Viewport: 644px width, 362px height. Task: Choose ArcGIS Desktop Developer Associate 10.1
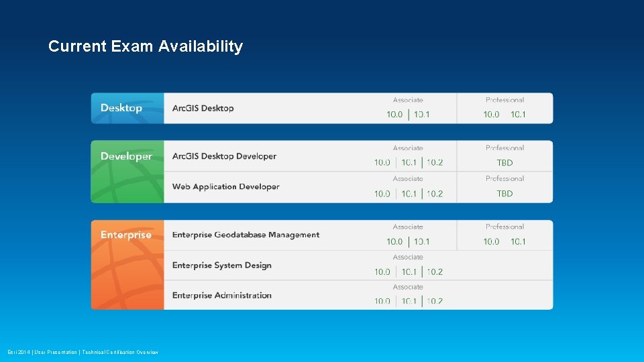coord(409,162)
